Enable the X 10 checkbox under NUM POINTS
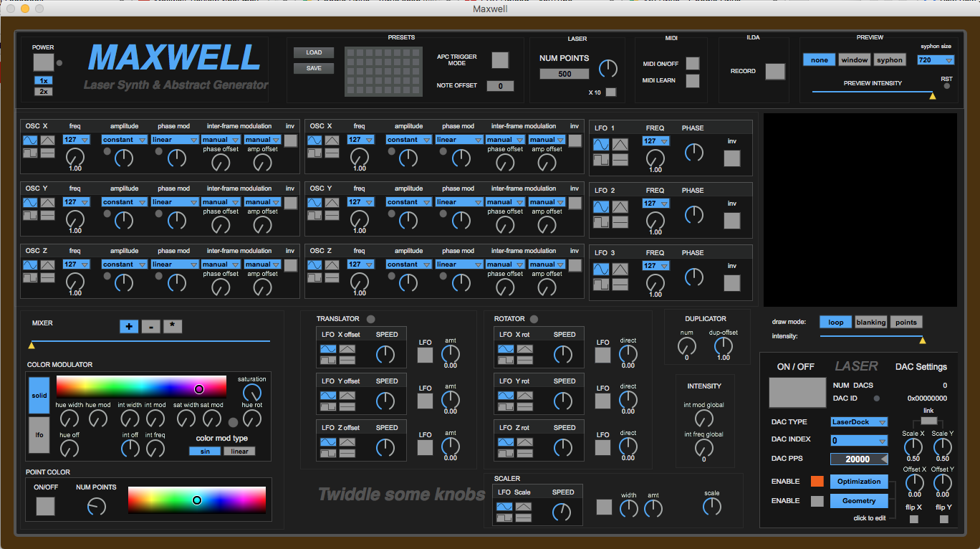The image size is (980, 549). (x=610, y=92)
